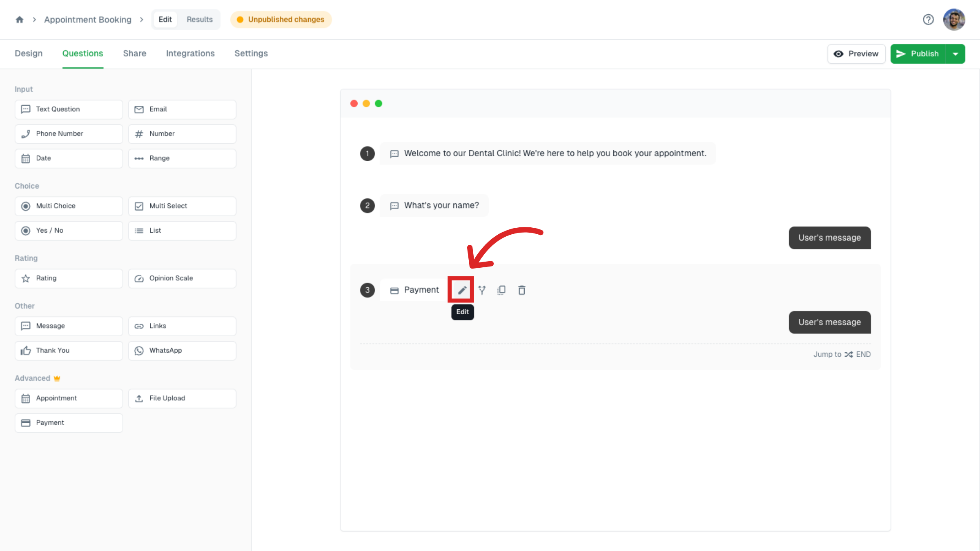Add a Date input element
The height and width of the screenshot is (551, 980).
click(x=69, y=158)
